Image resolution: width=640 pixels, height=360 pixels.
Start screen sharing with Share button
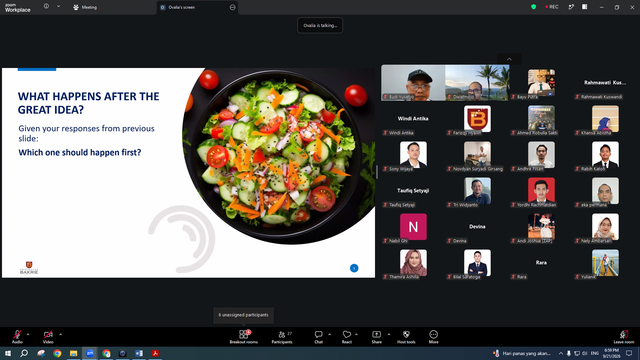point(376,337)
